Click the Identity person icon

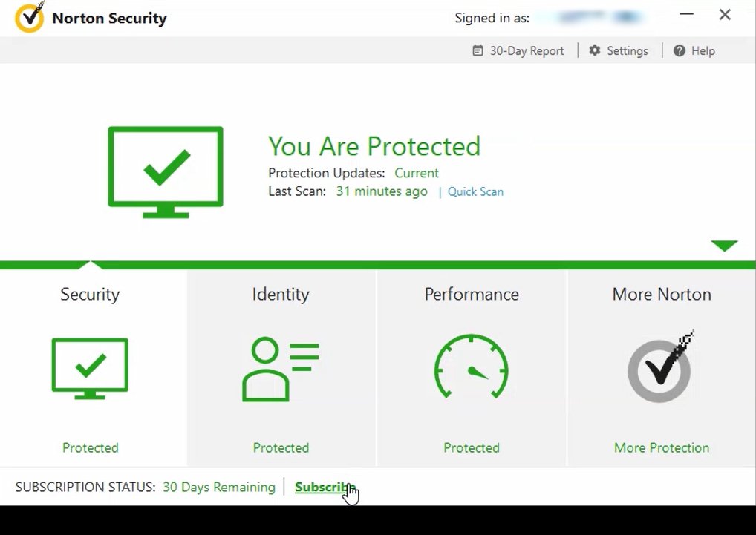[x=280, y=369]
